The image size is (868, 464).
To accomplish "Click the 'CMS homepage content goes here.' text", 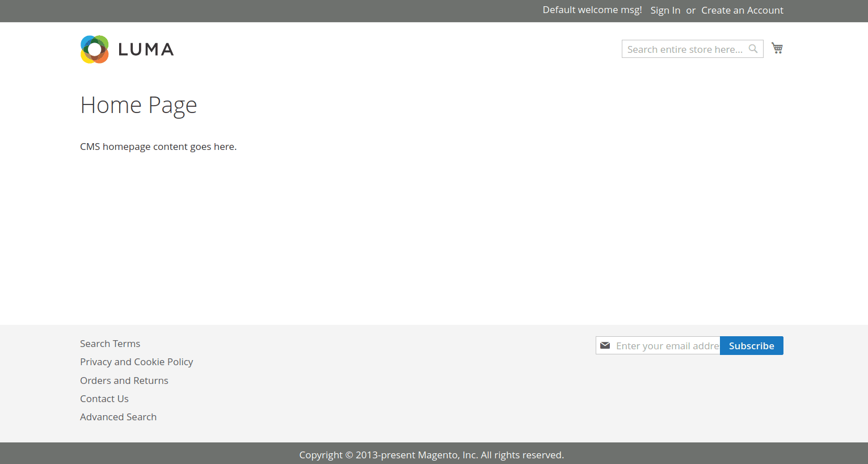I will tap(158, 147).
